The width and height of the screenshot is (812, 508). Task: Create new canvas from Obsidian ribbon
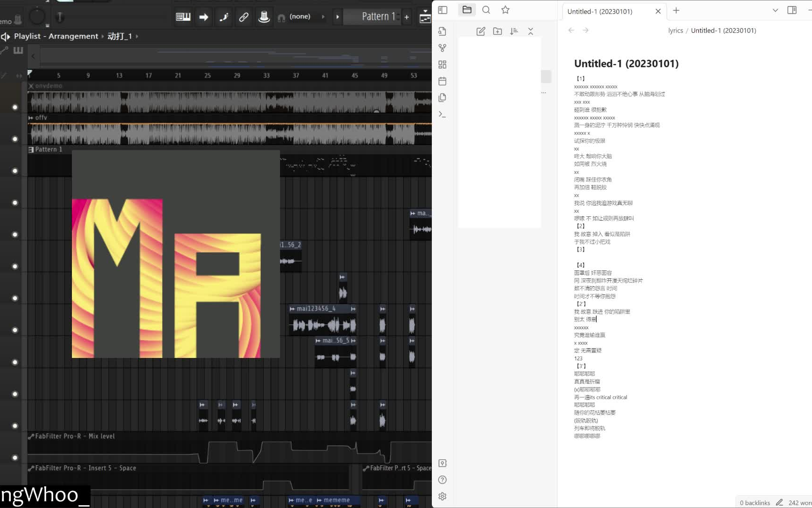(442, 64)
